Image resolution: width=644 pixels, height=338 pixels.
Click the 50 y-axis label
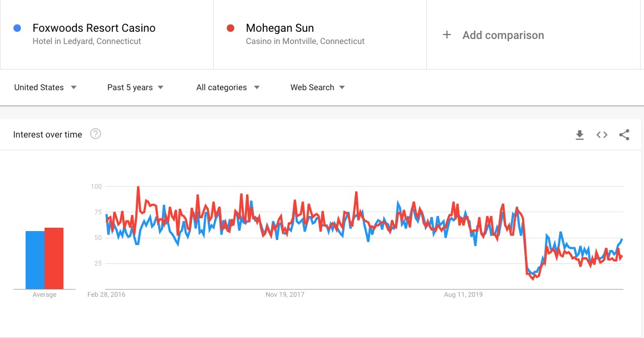click(98, 238)
